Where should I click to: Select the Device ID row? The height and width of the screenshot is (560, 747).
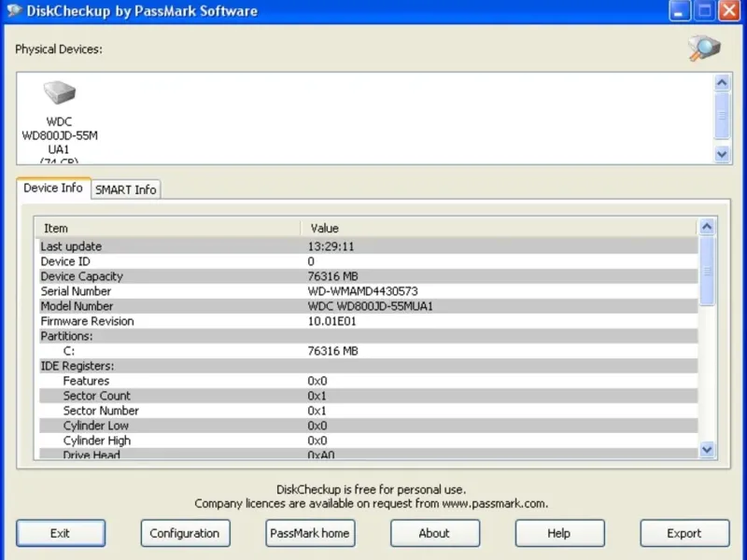(x=368, y=261)
